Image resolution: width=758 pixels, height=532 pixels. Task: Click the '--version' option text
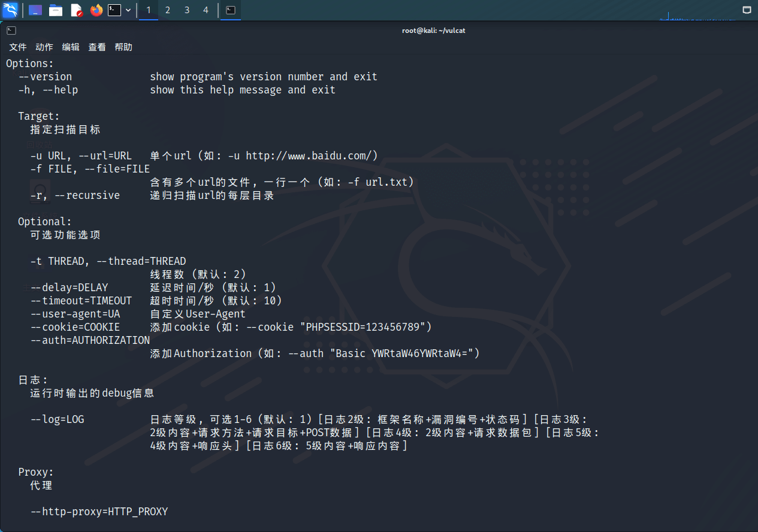(45, 77)
